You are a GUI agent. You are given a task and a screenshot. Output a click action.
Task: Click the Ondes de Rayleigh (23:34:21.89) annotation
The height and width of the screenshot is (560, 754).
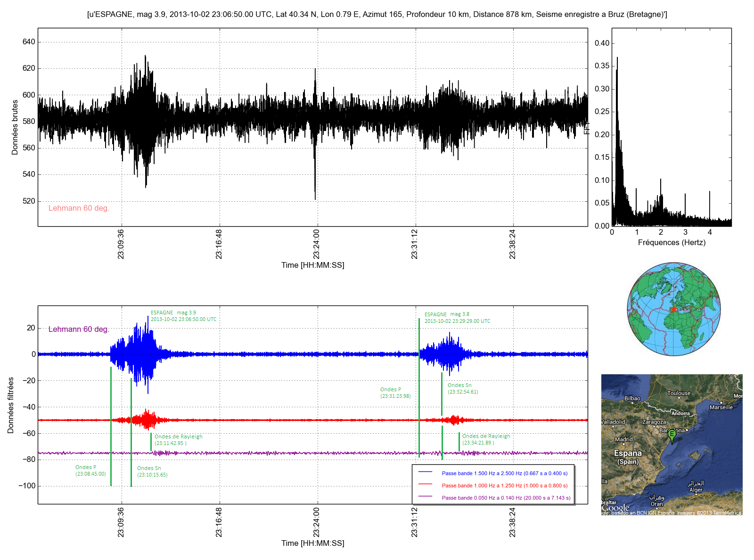coord(486,439)
